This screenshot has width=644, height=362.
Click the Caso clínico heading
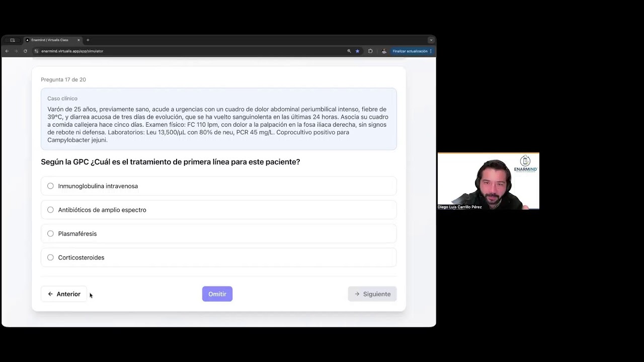62,99
